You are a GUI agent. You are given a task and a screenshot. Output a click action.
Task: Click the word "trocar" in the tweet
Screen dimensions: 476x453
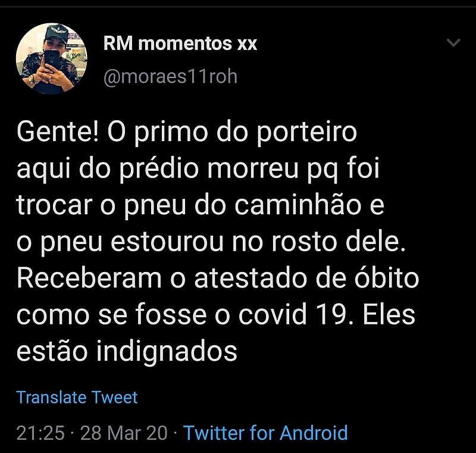point(53,206)
